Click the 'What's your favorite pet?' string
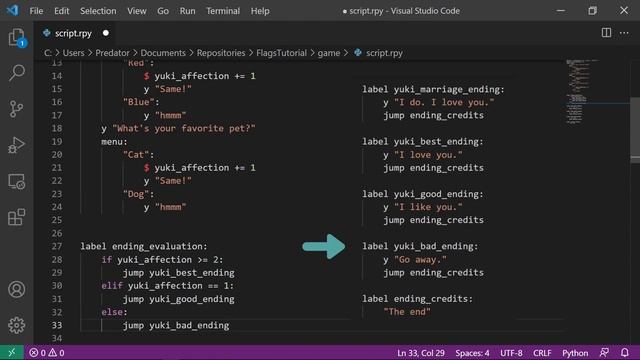The height and width of the screenshot is (360, 640). [184, 129]
